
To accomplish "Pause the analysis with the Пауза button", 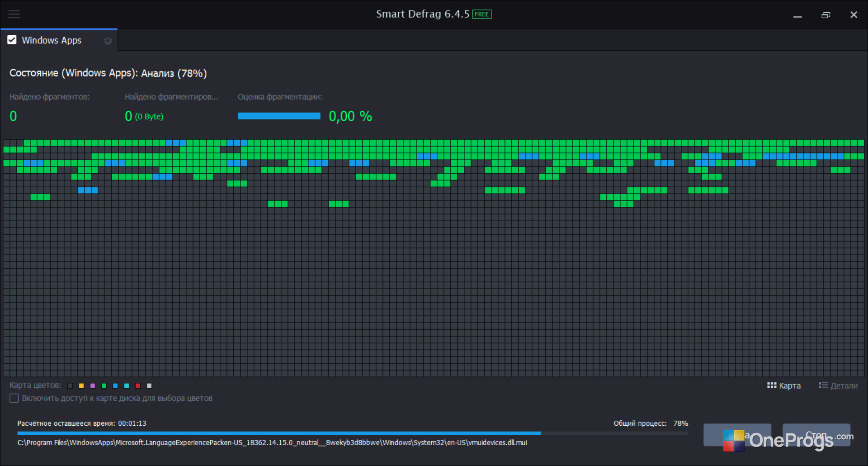I will click(x=737, y=435).
